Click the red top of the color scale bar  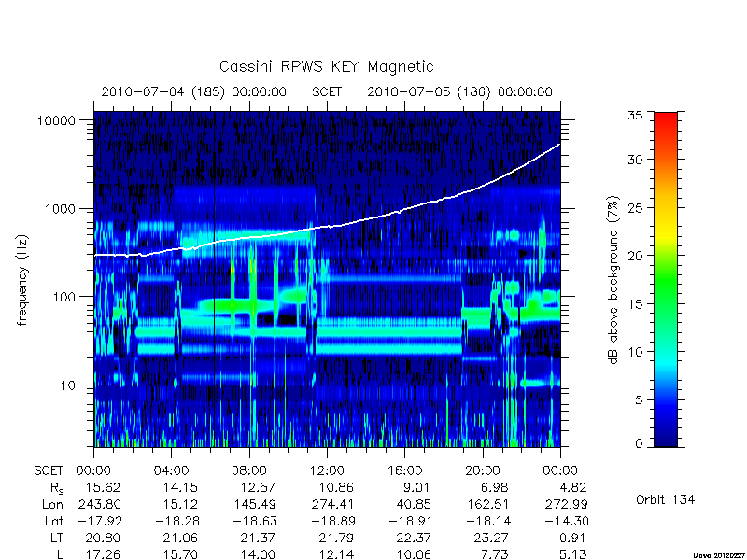pos(666,118)
